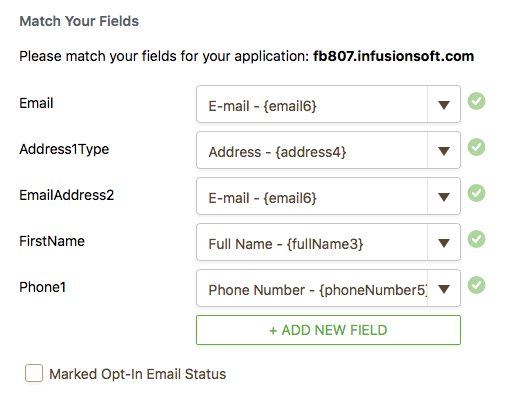Image resolution: width=513 pixels, height=403 pixels.
Task: Click green checkmark icon beside FirstName row
Action: click(x=476, y=239)
